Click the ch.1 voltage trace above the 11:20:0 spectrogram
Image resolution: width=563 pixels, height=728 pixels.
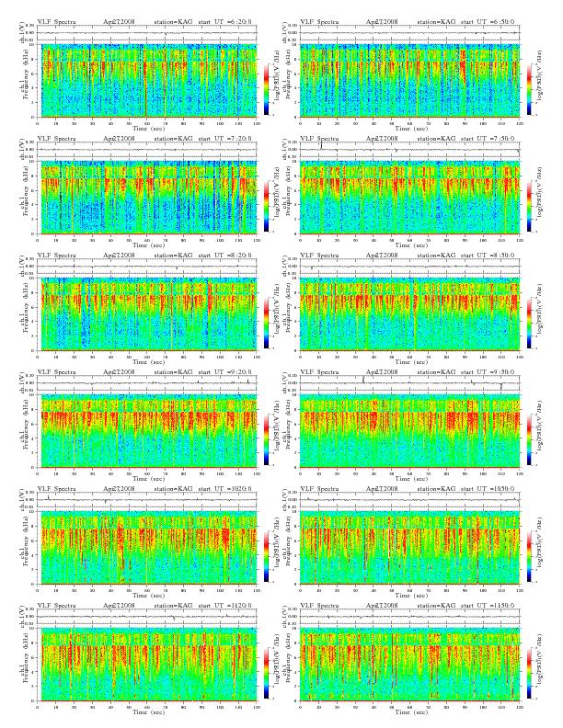point(147,617)
